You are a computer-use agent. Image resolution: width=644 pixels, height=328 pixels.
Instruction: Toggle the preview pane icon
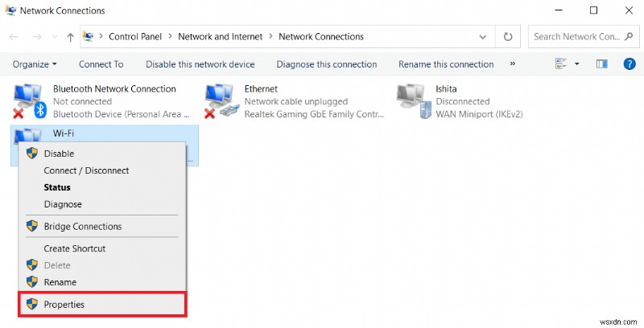pyautogui.click(x=602, y=64)
